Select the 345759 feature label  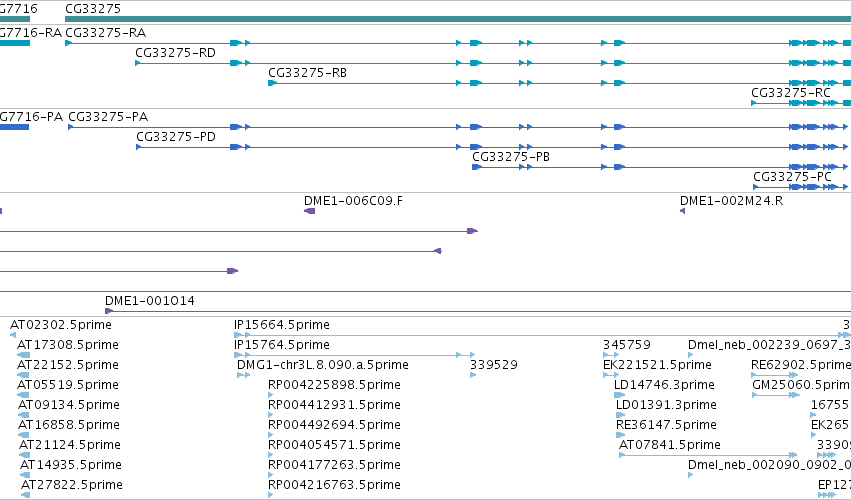(627, 345)
